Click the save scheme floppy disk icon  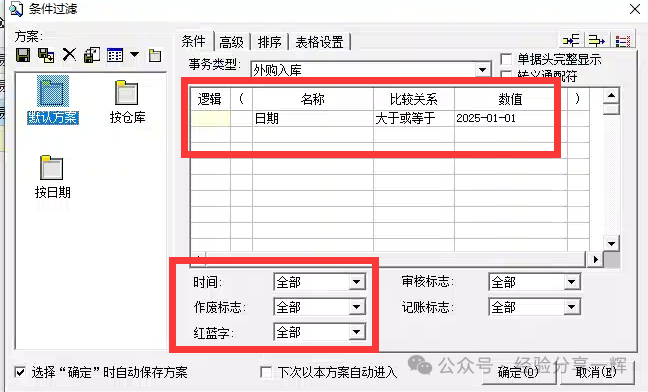[x=23, y=55]
